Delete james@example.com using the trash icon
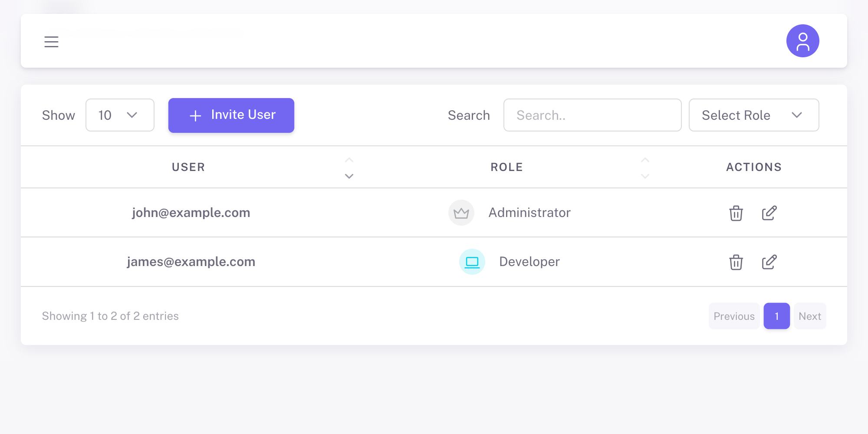This screenshot has height=434, width=868. (x=735, y=262)
